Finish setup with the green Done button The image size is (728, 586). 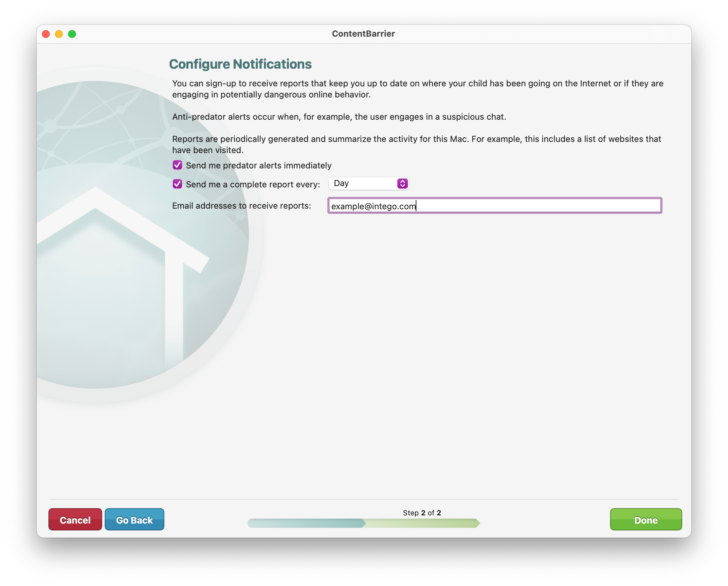click(x=646, y=520)
